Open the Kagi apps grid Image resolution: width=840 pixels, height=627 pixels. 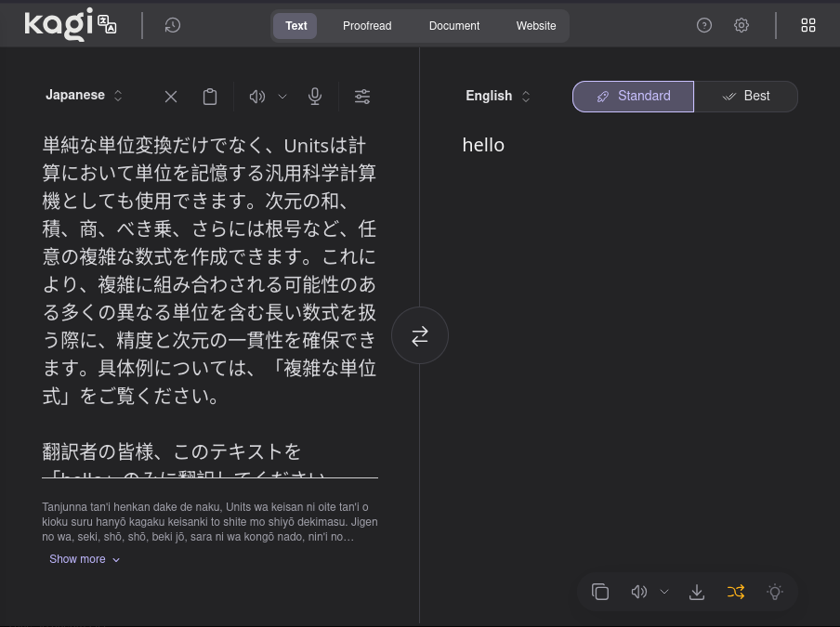pos(808,25)
